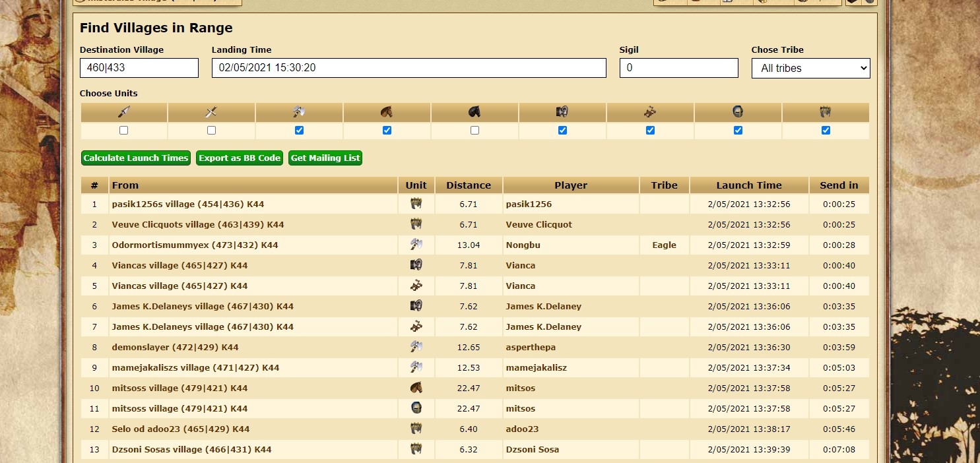Screen dimensions: 980x463
Task: Open the All tribes dropdown
Action: point(810,68)
